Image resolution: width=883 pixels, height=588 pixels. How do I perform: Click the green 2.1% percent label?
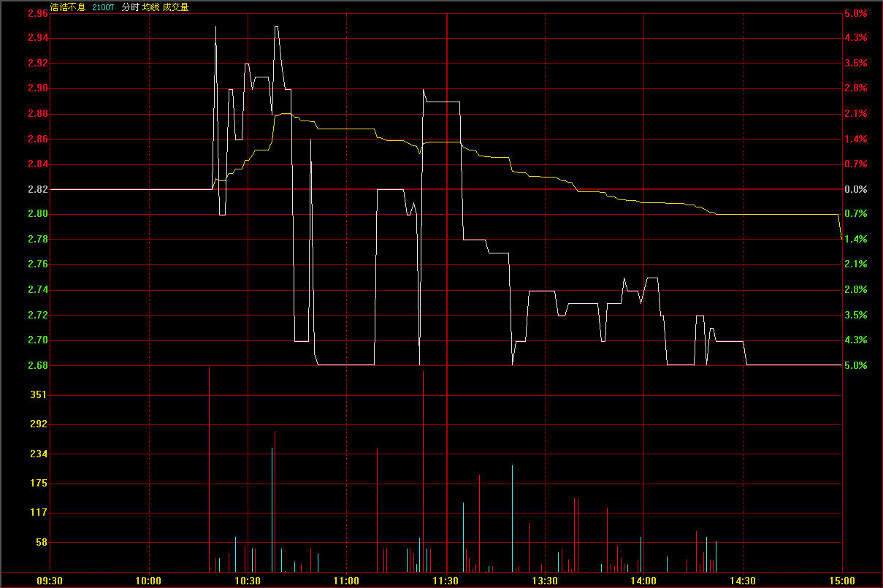(x=855, y=264)
